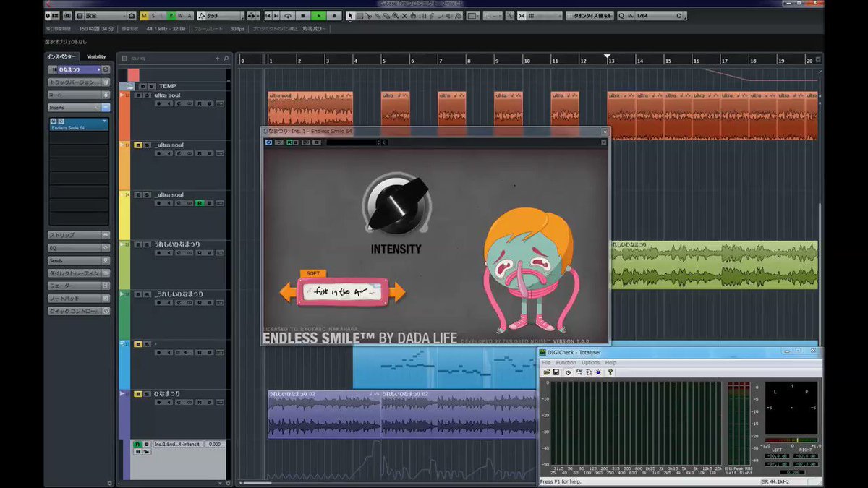Toggle global Read R button in toolbar

tap(171, 15)
